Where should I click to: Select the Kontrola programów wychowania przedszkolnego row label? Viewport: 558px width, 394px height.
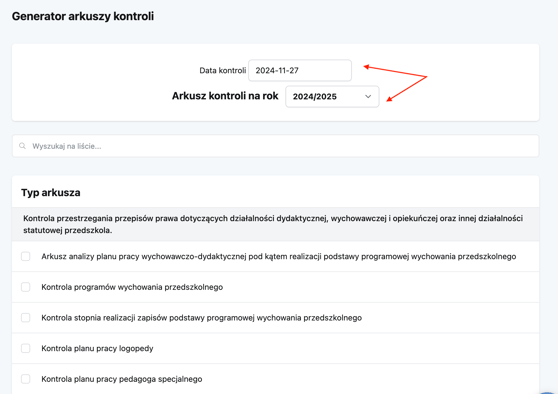point(132,287)
